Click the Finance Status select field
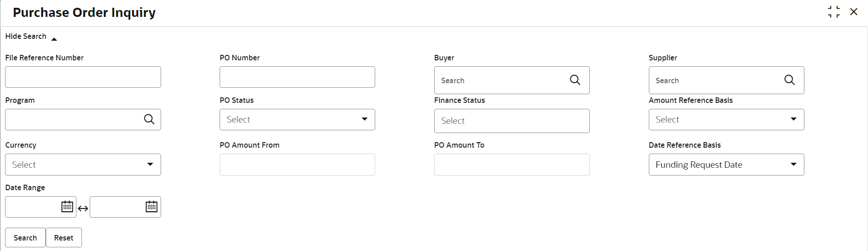 512,121
